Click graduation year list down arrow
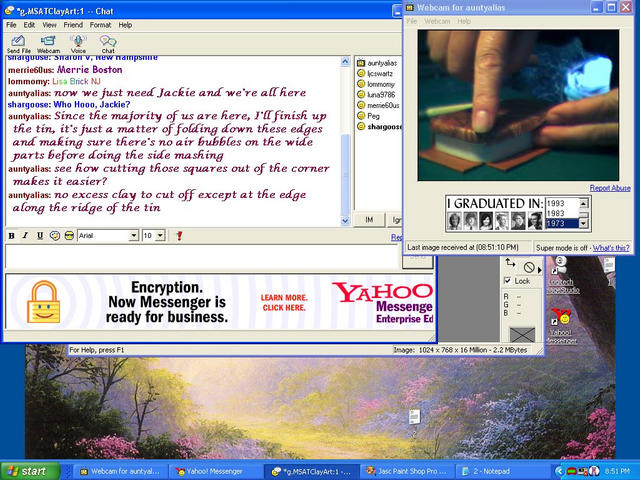Screen dimensions: 640x480 point(583,223)
